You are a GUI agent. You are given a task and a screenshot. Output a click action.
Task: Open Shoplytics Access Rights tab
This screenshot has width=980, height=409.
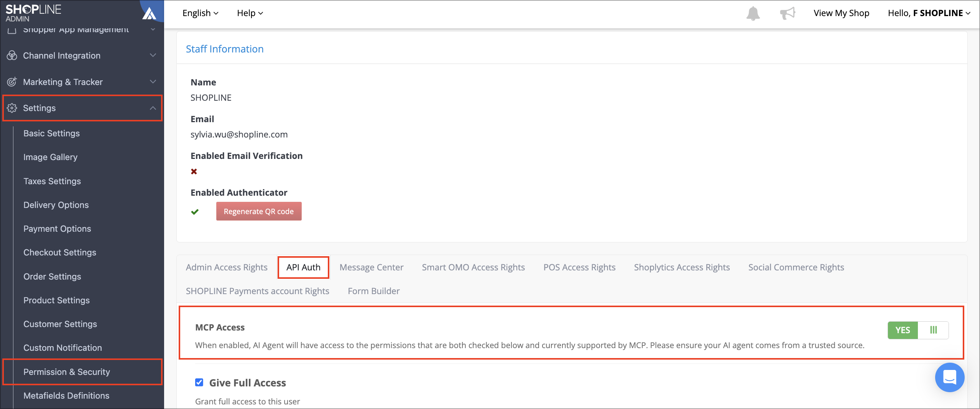(x=682, y=267)
